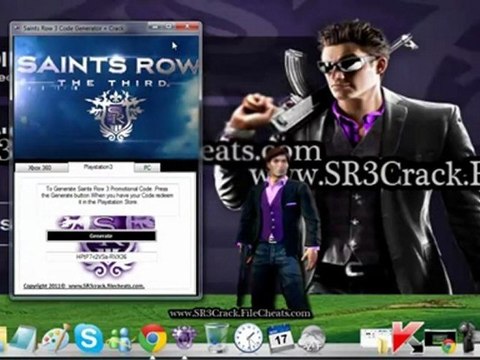Open the small Chrome thumbnail beside the Kaspersky icon
The width and height of the screenshot is (480, 360).
tap(441, 340)
